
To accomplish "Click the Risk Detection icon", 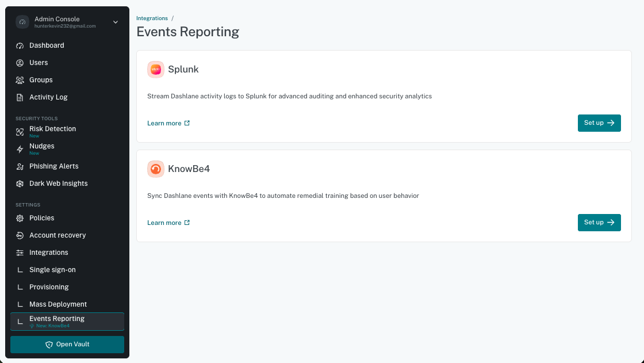I will pos(20,132).
